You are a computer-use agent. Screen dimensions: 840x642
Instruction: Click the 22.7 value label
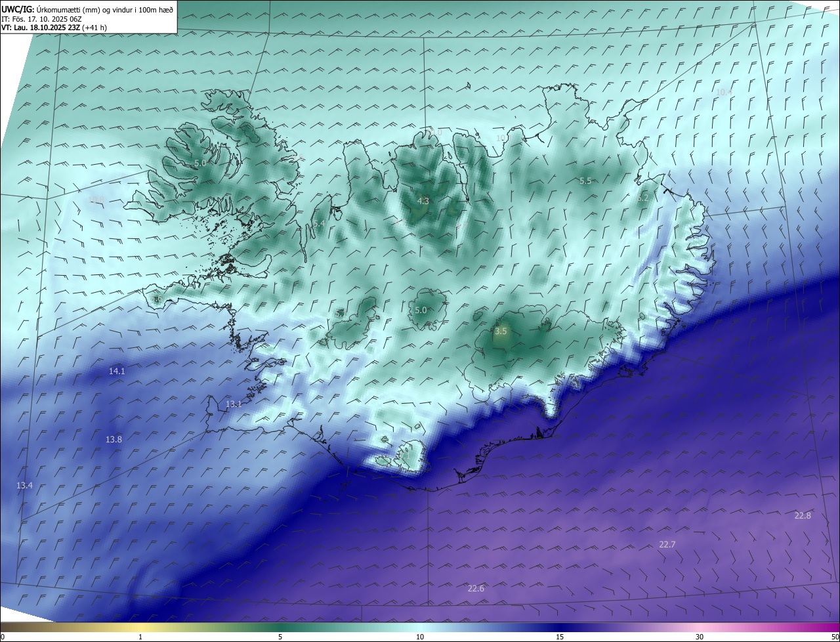[x=667, y=544]
